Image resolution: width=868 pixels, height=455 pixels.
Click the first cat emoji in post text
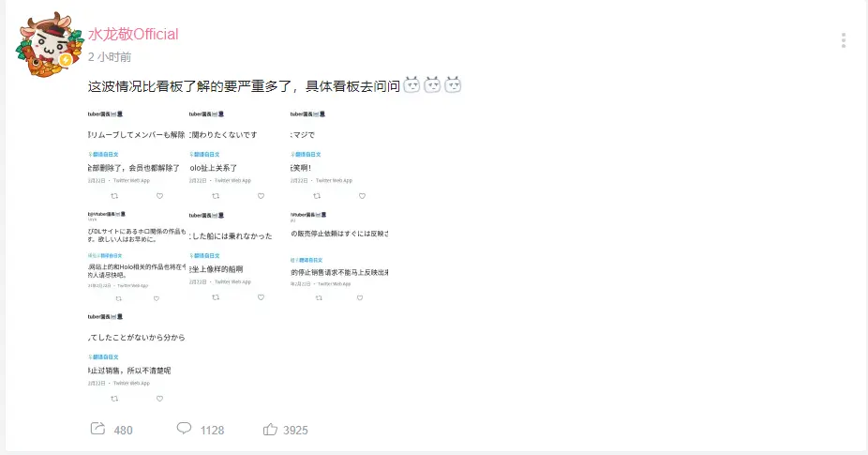pyautogui.click(x=412, y=84)
